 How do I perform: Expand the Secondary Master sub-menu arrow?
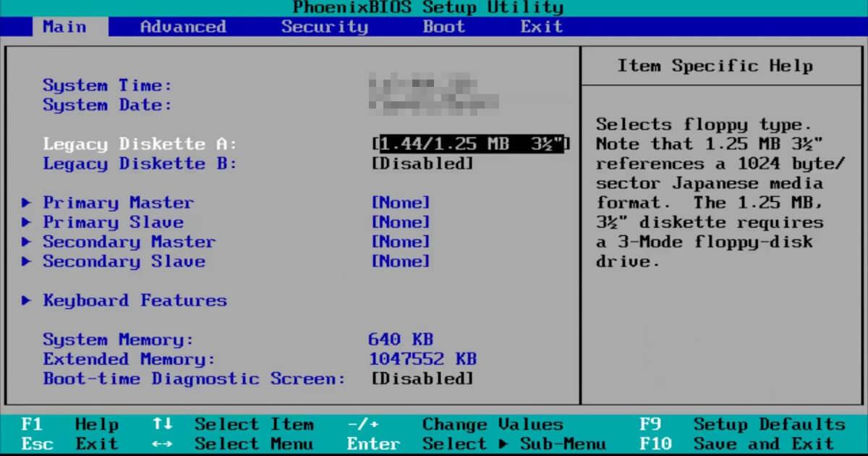click(x=27, y=242)
